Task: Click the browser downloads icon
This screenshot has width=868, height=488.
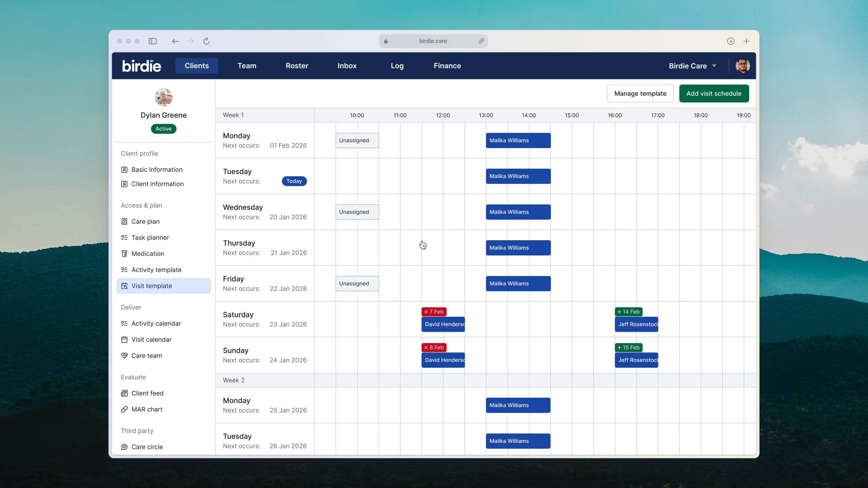Action: [x=731, y=41]
